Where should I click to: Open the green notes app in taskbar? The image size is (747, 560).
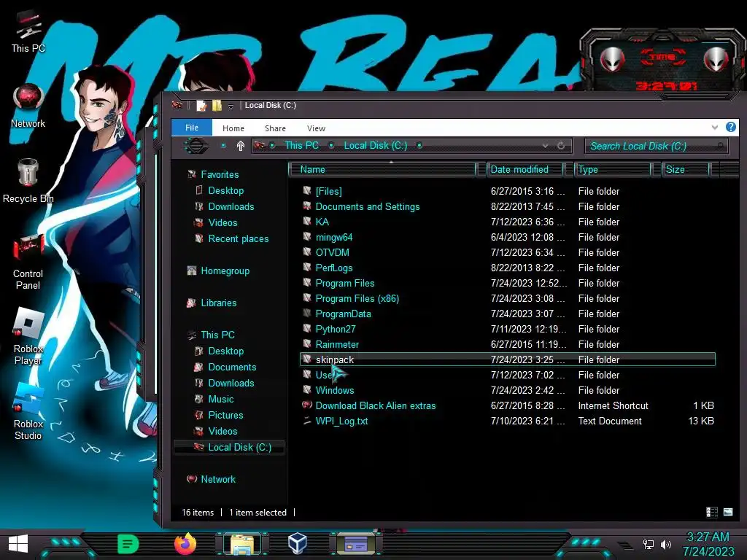pyautogui.click(x=128, y=544)
